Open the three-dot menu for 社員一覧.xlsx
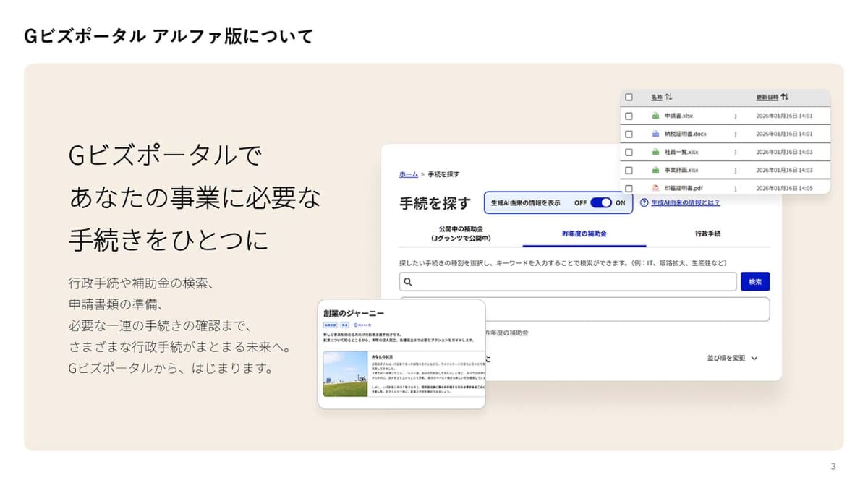 (x=736, y=153)
